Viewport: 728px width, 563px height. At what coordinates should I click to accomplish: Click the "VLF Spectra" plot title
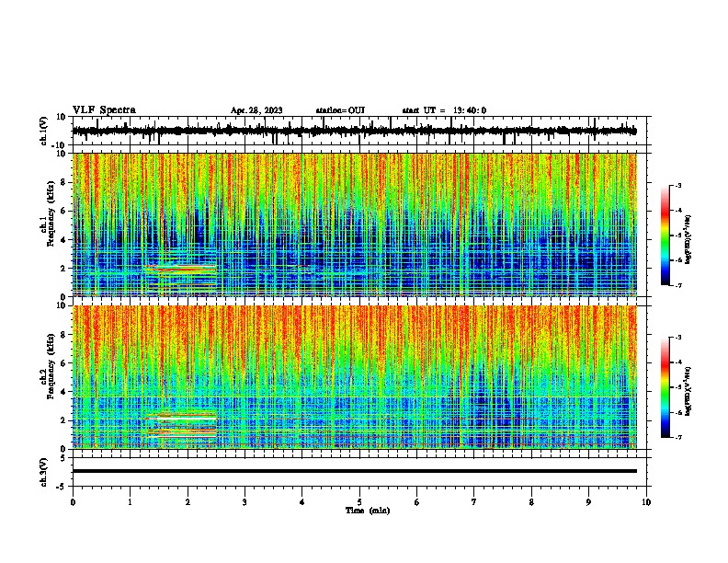(104, 110)
